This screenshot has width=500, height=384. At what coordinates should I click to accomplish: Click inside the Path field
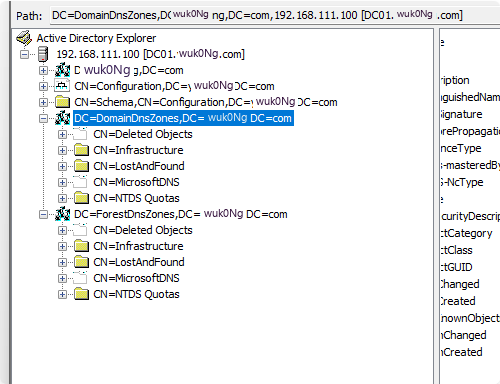pyautogui.click(x=275, y=15)
